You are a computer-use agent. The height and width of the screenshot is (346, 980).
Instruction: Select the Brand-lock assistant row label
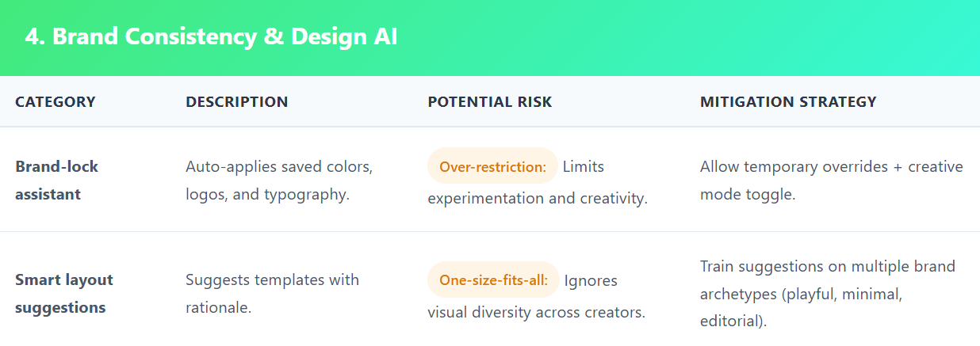point(57,180)
